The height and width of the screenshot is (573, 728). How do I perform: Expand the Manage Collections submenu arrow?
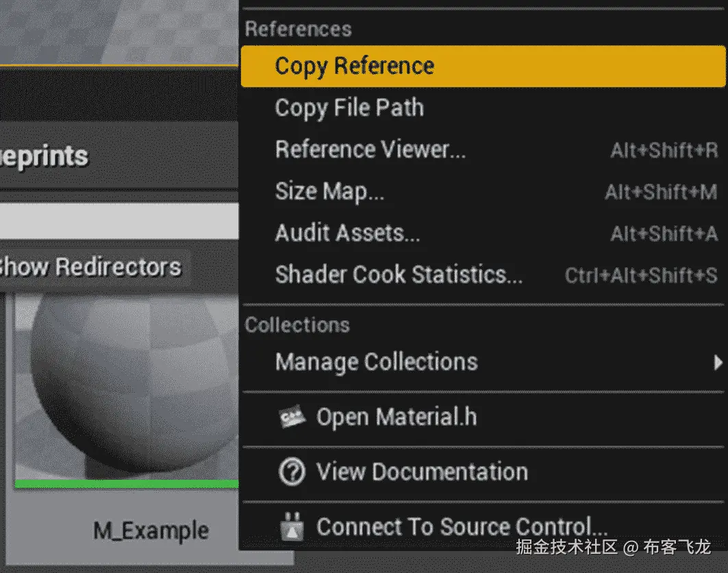click(717, 362)
